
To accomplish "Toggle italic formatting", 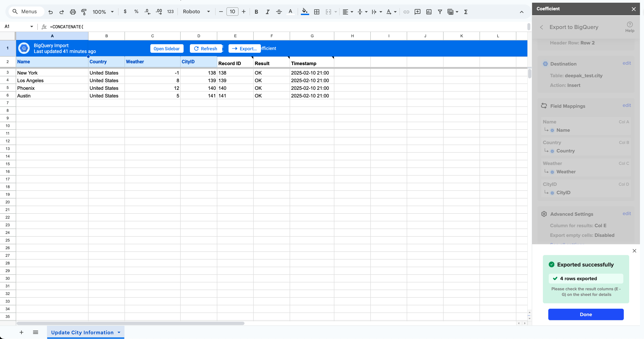I will tap(267, 12).
